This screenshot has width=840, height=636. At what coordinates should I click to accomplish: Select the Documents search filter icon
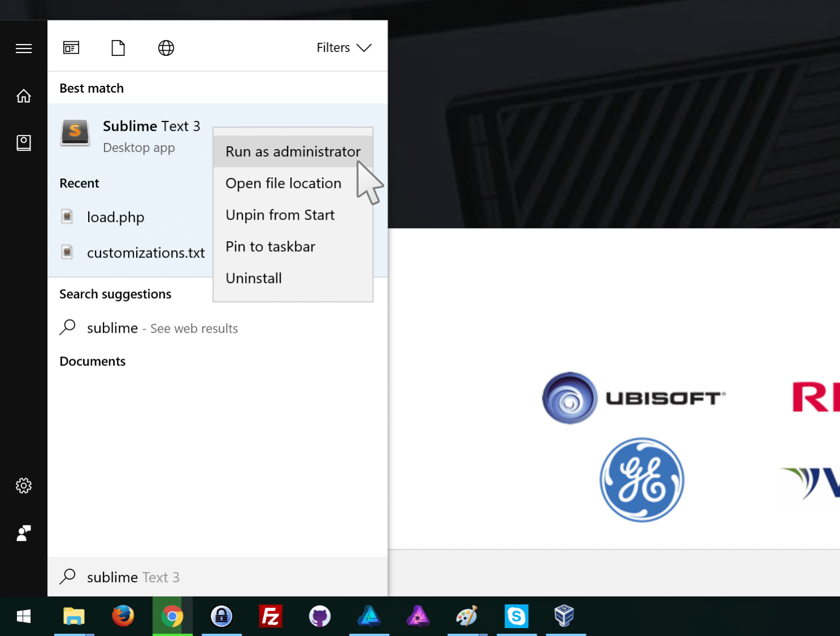(118, 48)
